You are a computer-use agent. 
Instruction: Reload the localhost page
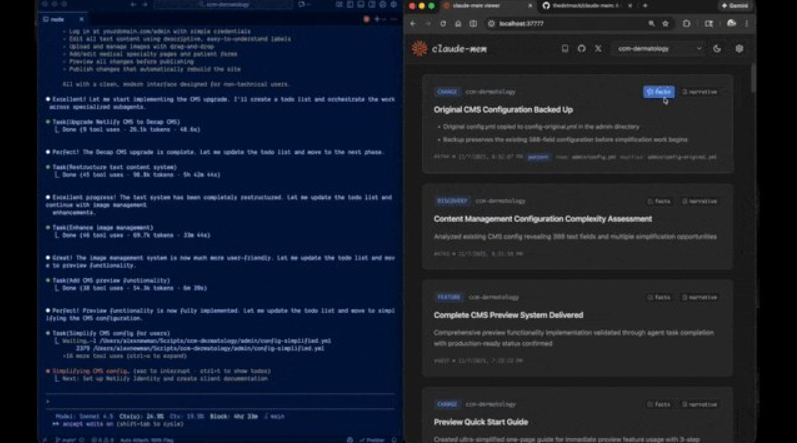(443, 24)
